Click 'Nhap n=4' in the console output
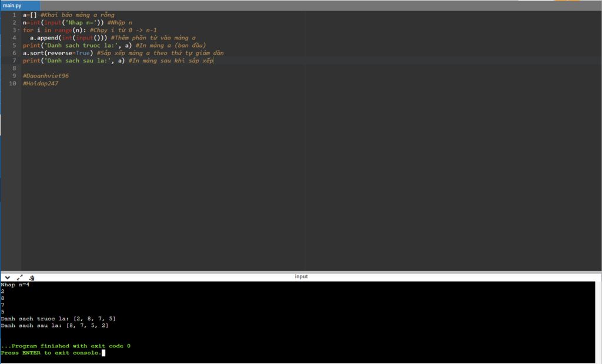602x364 pixels. pyautogui.click(x=15, y=285)
